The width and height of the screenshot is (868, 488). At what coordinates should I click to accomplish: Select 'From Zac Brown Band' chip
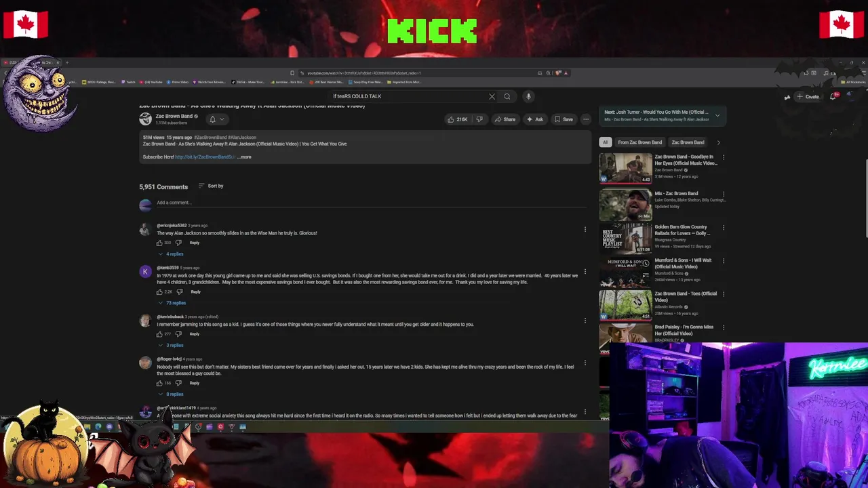tap(639, 142)
